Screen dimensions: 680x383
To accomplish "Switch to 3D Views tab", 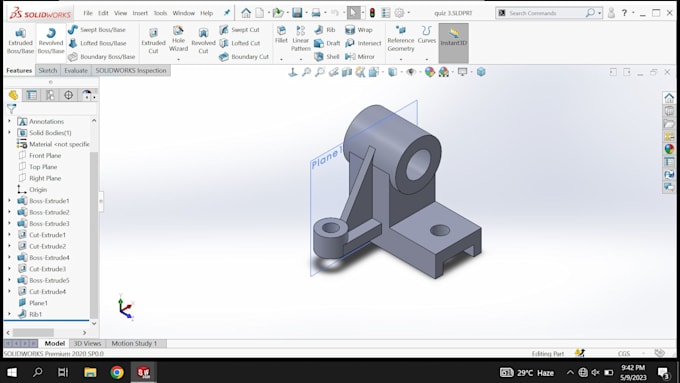I will pos(87,343).
